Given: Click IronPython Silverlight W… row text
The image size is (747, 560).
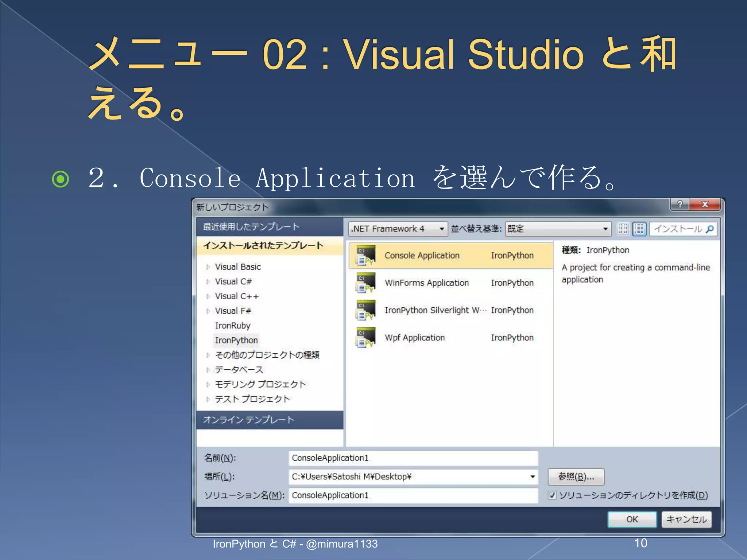Looking at the screenshot, I should click(x=436, y=310).
